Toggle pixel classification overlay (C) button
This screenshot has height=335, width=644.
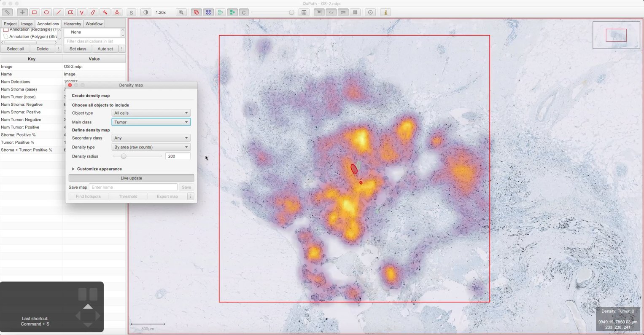(244, 12)
